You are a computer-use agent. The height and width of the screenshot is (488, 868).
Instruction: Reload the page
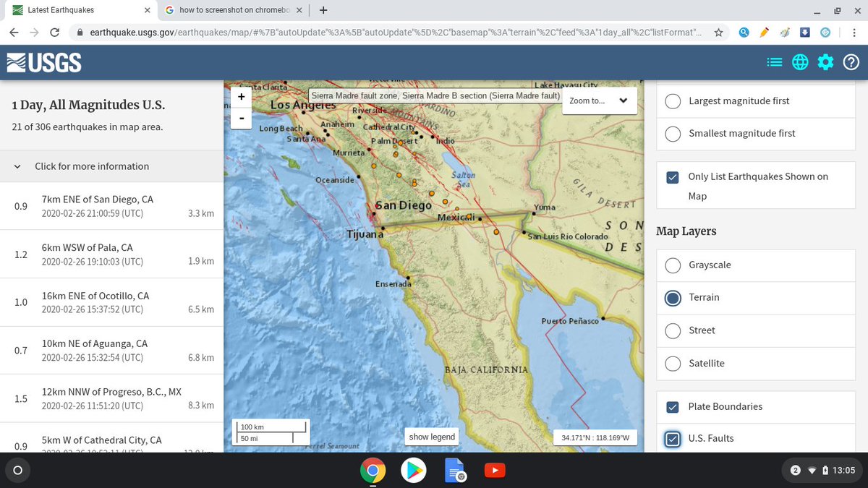tap(55, 33)
